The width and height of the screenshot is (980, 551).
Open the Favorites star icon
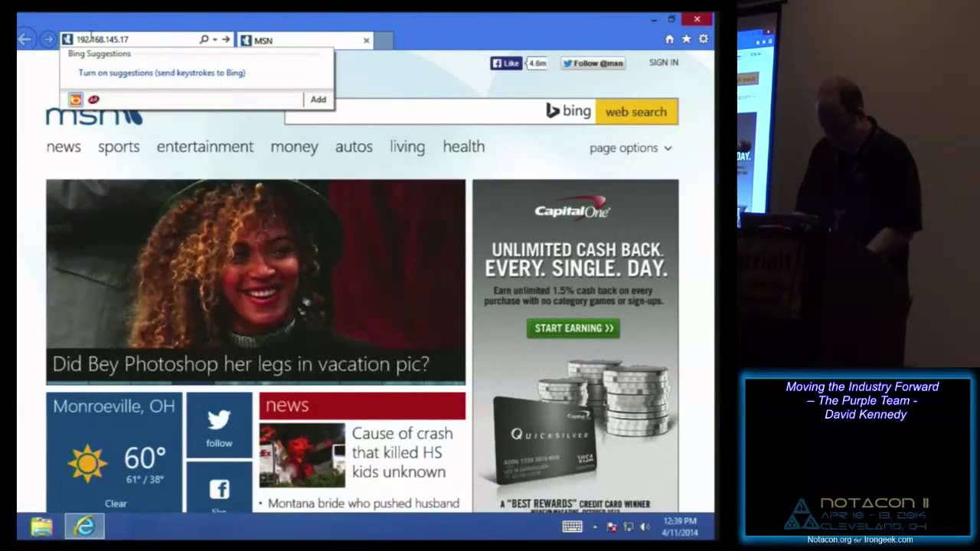pyautogui.click(x=687, y=39)
